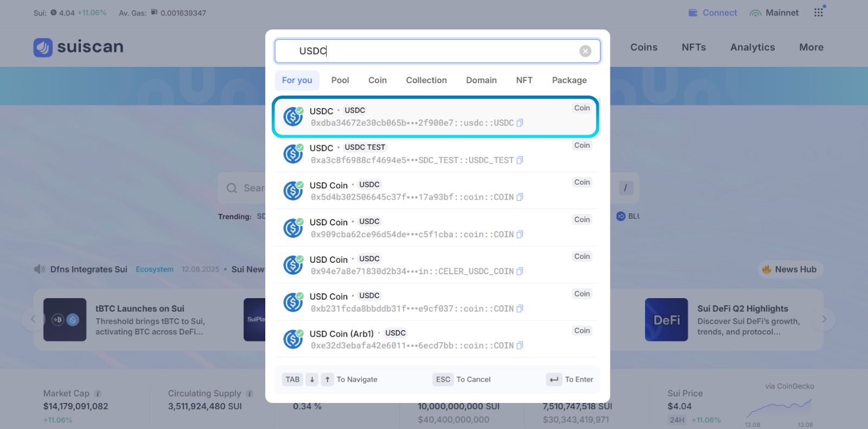The image size is (868, 429).
Task: Copy CELER_USDC_COIN address
Action: click(x=520, y=272)
